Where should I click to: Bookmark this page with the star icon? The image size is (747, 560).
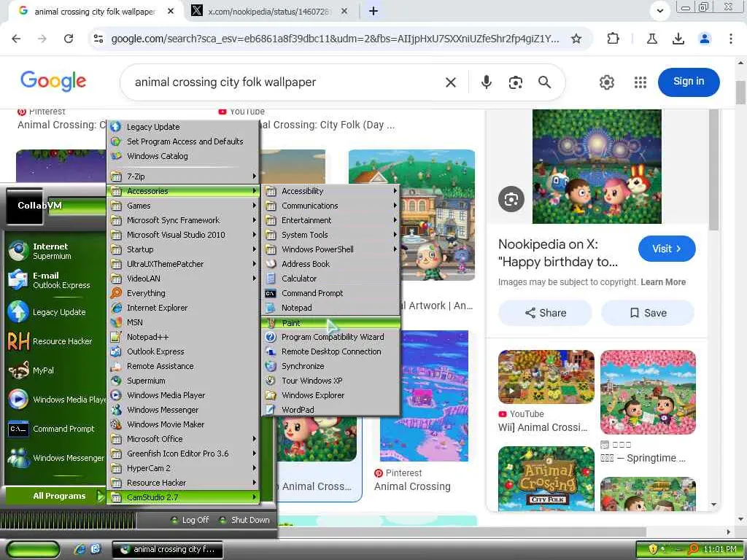576,39
